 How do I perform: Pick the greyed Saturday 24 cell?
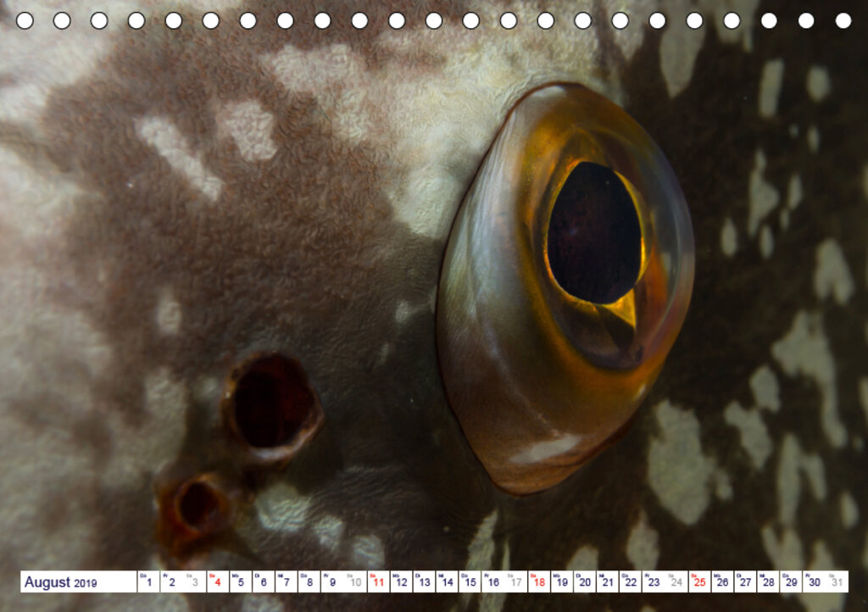click(677, 581)
